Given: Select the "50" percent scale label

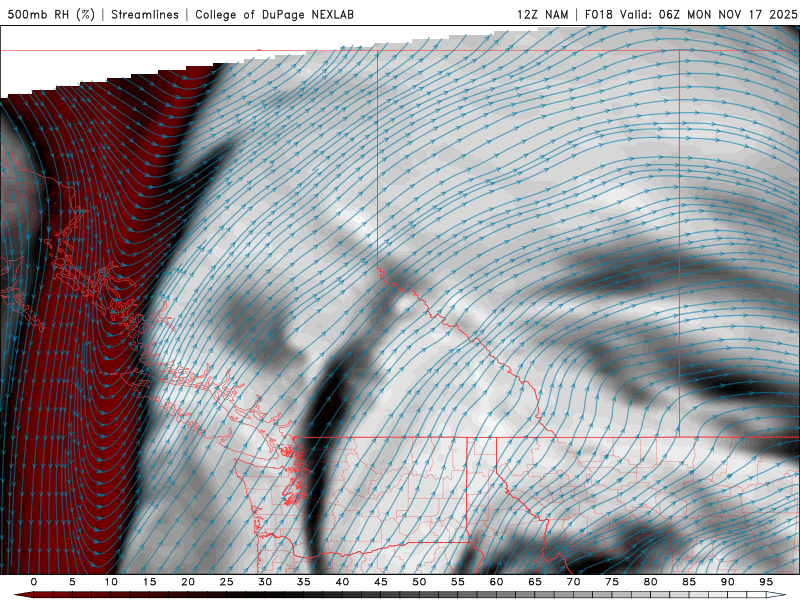Looking at the screenshot, I should tap(419, 582).
